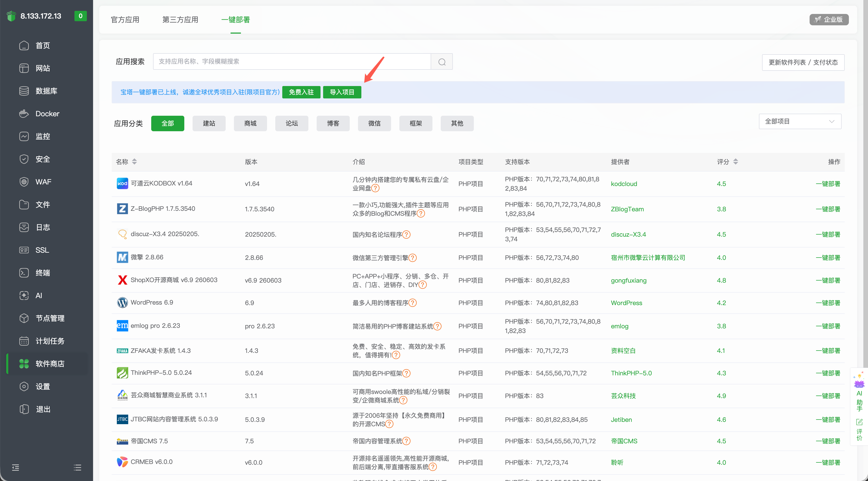Click the 退出 logout icon

pyautogui.click(x=24, y=409)
